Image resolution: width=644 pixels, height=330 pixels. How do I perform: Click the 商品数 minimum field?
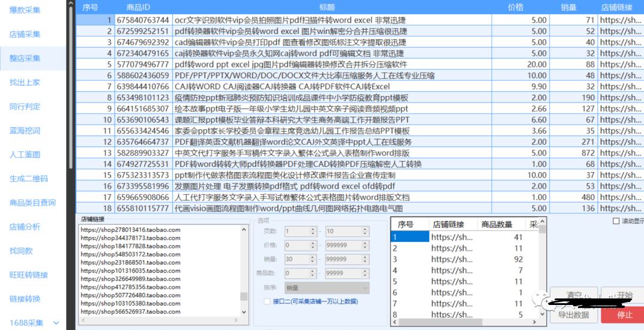click(x=296, y=273)
